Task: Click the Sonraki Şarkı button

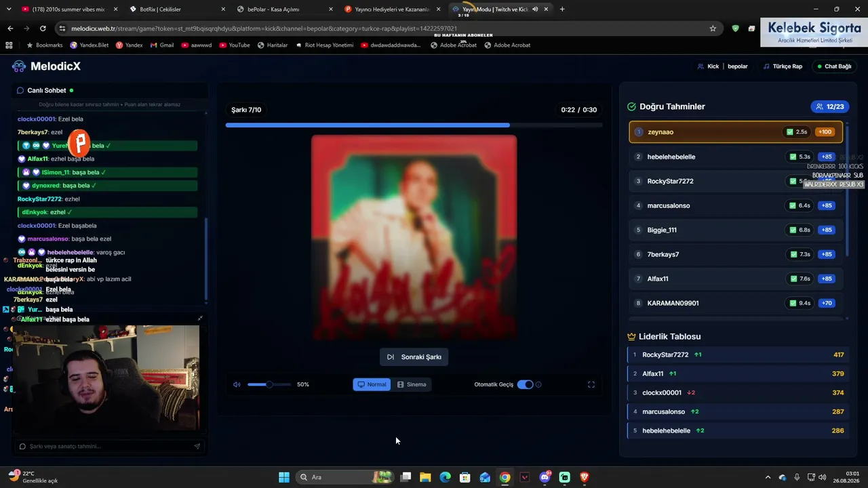Action: pos(414,357)
